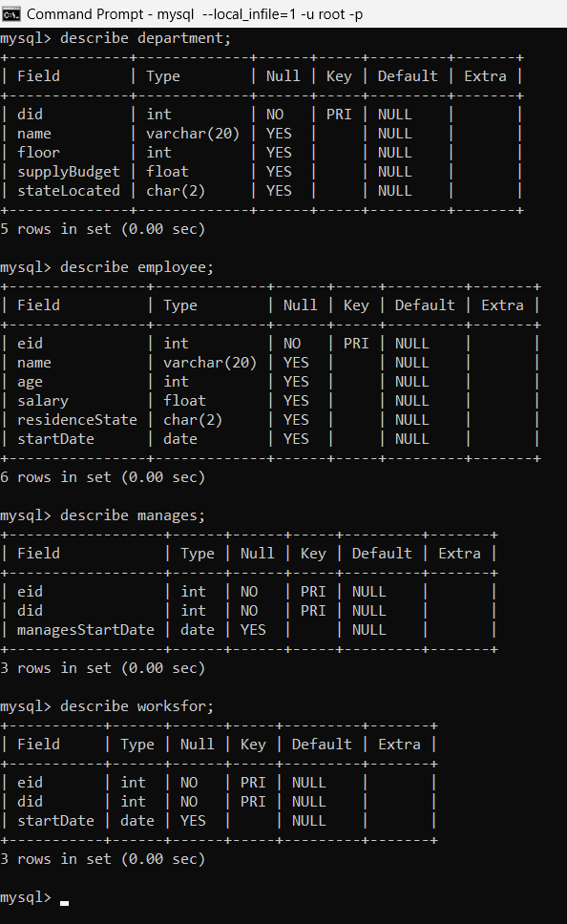Click the PRI key label for eid

click(356, 343)
